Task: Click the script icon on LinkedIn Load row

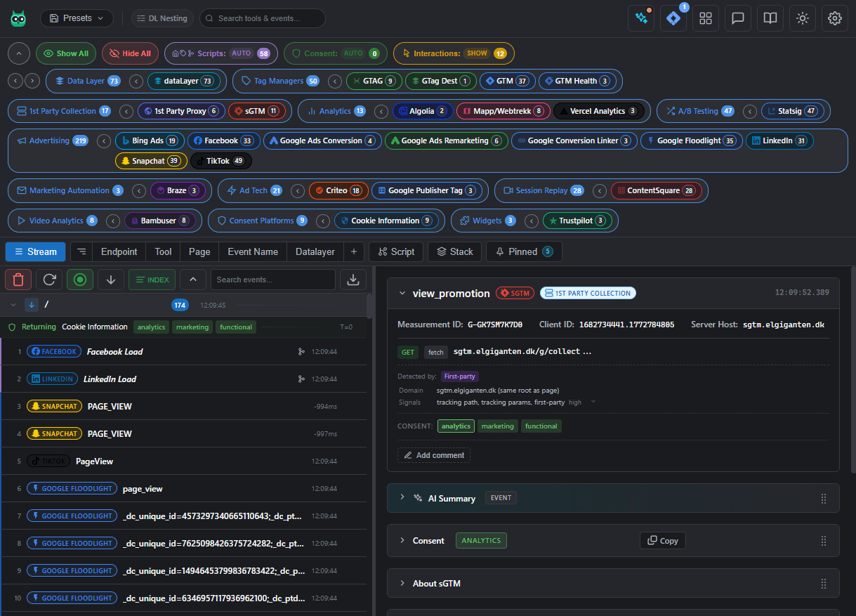Action: (301, 379)
